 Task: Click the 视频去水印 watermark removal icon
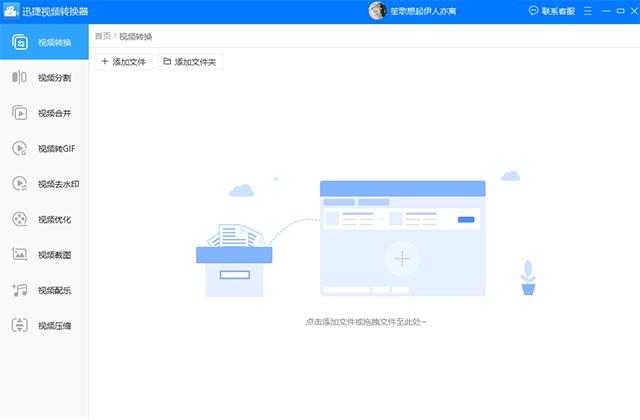coord(19,184)
